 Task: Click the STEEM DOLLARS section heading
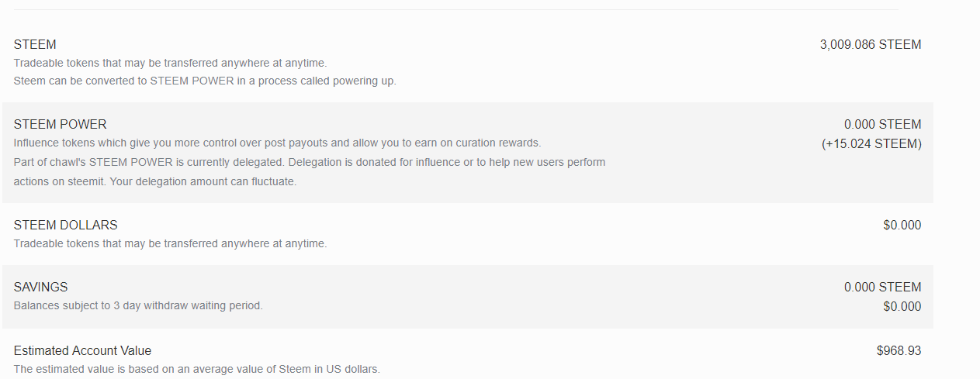(66, 226)
